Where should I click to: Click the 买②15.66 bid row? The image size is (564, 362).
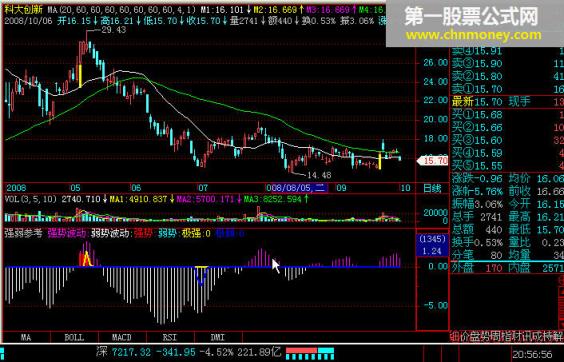pos(507,127)
